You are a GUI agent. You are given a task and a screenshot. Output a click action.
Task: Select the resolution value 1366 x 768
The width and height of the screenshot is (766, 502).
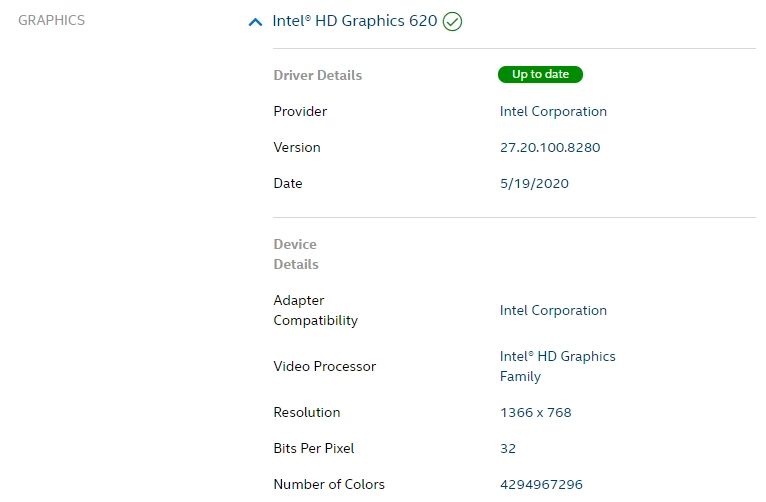(x=535, y=413)
